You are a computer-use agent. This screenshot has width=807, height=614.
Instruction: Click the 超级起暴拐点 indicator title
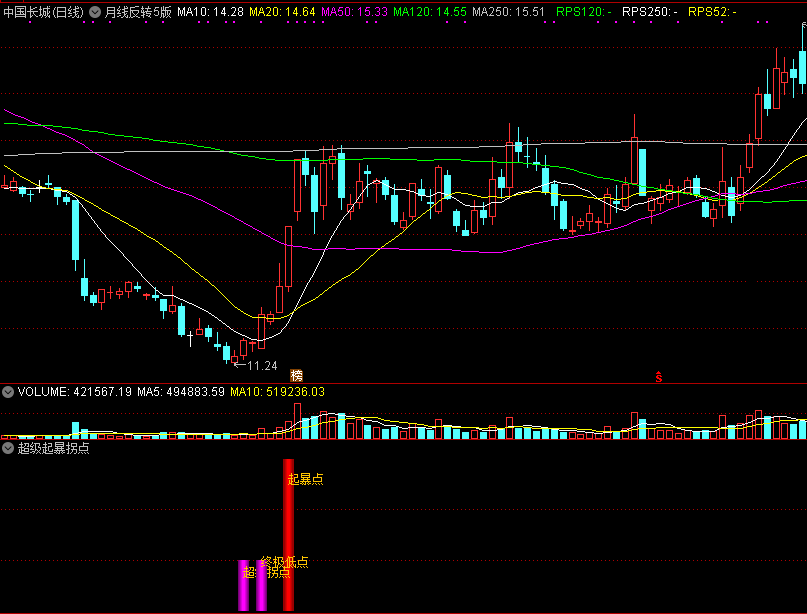tap(54, 448)
